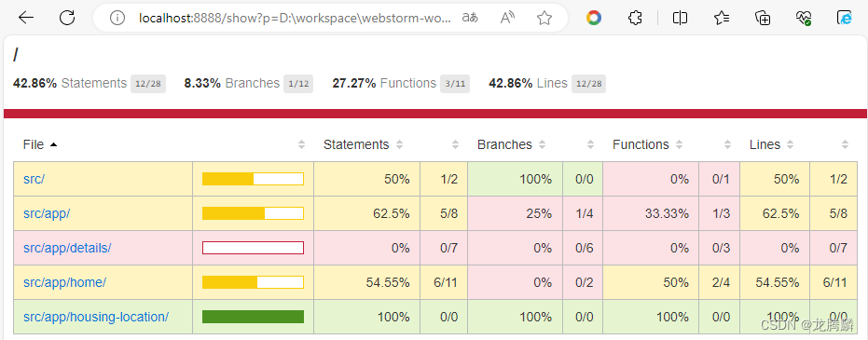The height and width of the screenshot is (340, 868).
Task: Open the src/app/ folder link
Action: coord(47,213)
